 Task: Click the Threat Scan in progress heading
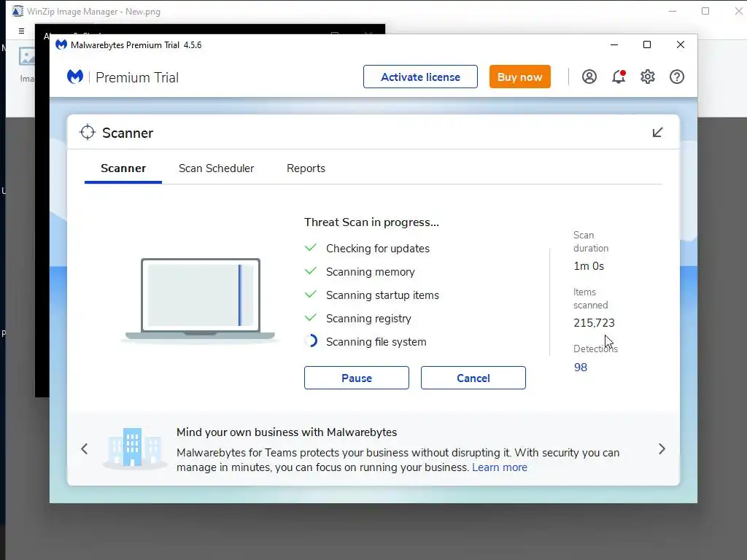[x=371, y=222]
